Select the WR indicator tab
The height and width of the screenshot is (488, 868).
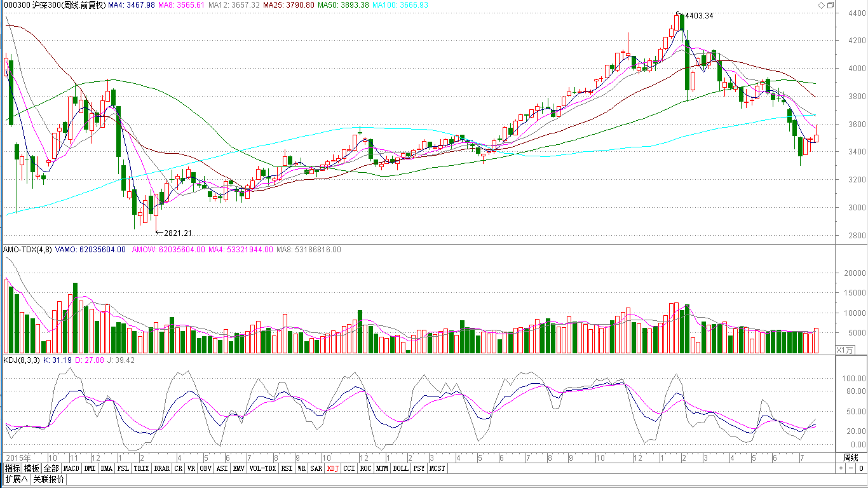click(302, 468)
